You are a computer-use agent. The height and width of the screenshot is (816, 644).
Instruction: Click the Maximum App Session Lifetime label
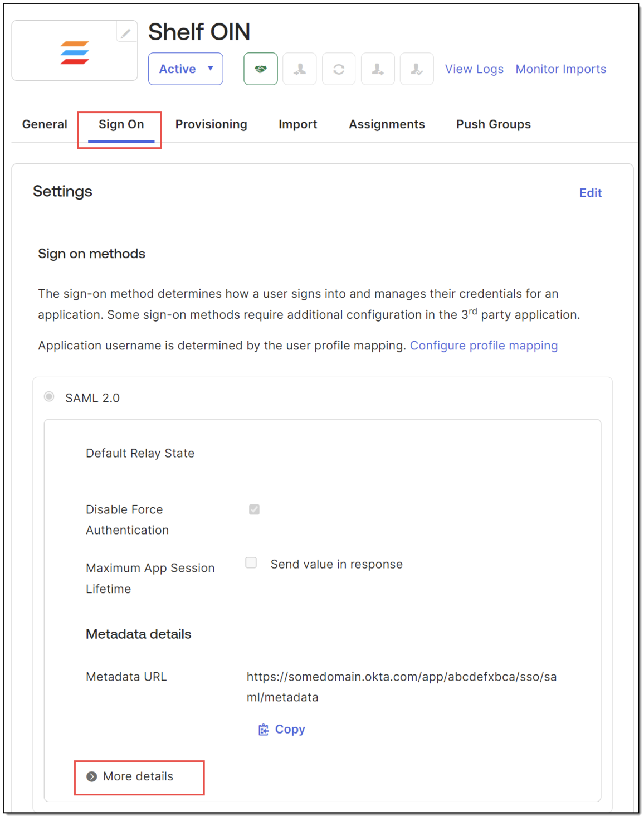point(150,578)
